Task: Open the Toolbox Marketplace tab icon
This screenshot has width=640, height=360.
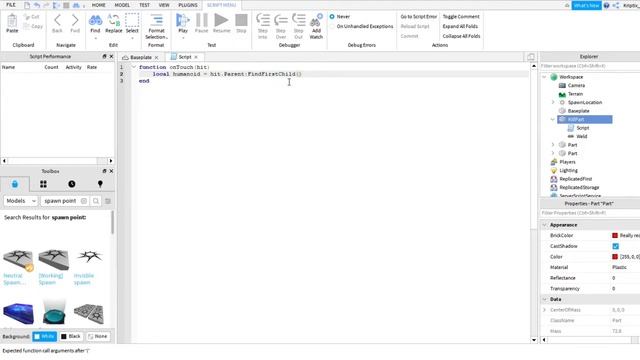Action: (x=15, y=184)
